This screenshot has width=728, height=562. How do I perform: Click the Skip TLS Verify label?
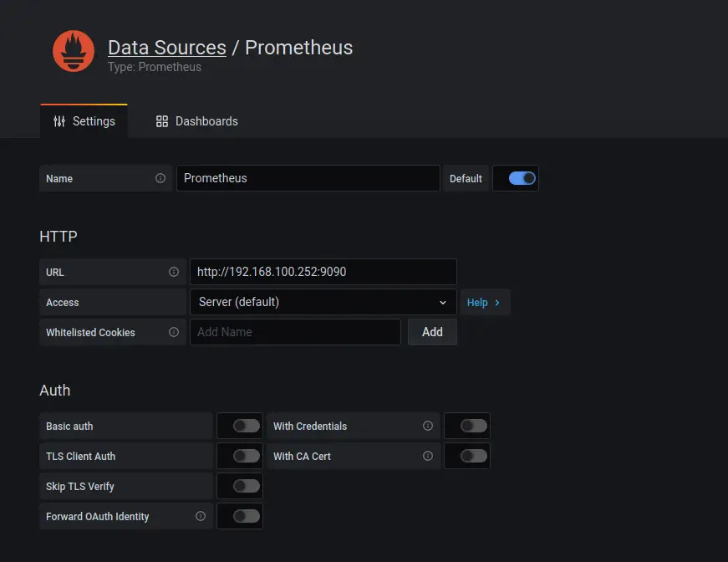pos(80,486)
